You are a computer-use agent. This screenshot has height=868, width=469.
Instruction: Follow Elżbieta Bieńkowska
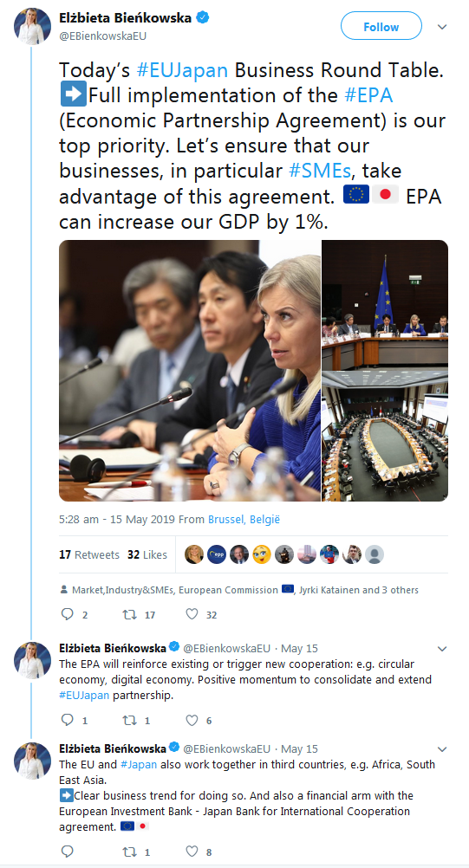[381, 26]
